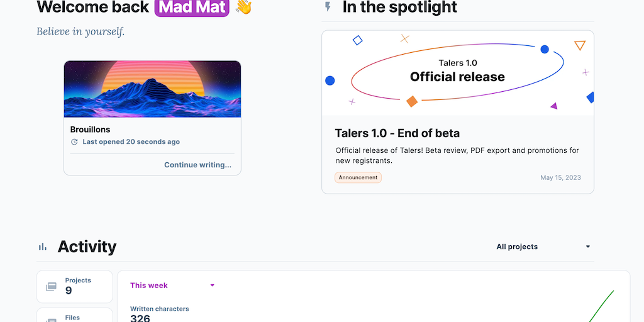This screenshot has height=322, width=644.
Task: Expand the This week period dropdown
Action: pos(172,286)
